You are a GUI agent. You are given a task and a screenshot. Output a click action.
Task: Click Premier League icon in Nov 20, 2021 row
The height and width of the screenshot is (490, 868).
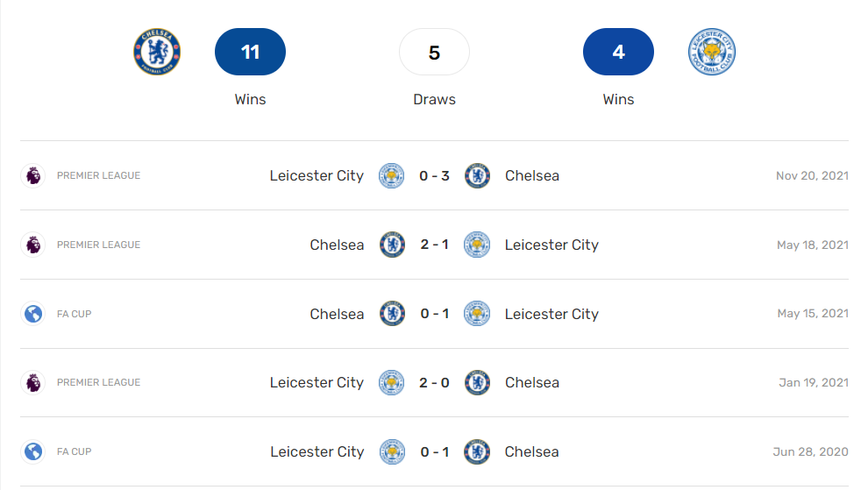[x=33, y=175]
